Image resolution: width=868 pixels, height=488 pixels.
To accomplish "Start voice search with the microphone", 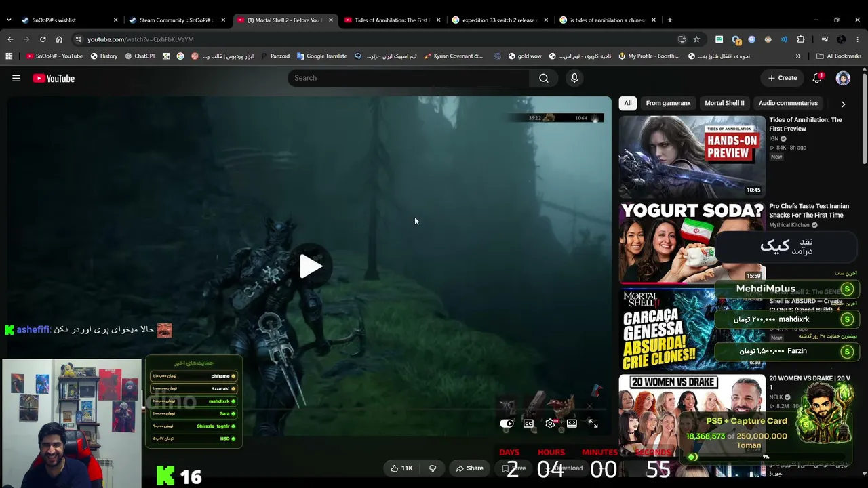I will (574, 78).
